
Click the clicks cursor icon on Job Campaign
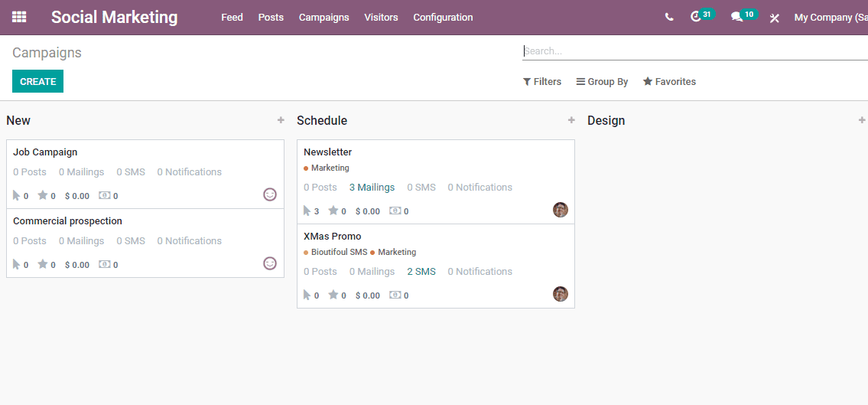click(x=17, y=195)
